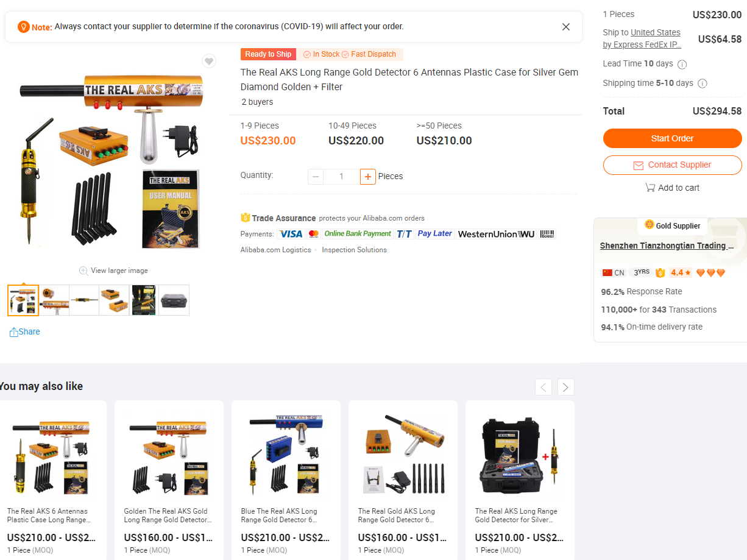This screenshot has height=560, width=747.
Task: Click the Lead Time info icon
Action: [x=682, y=64]
